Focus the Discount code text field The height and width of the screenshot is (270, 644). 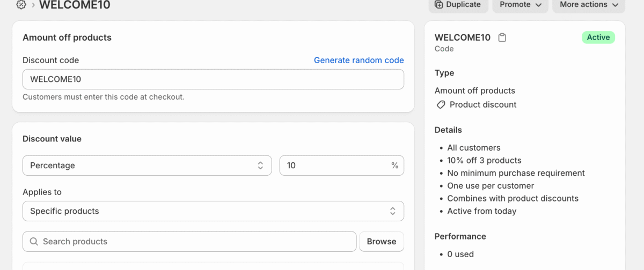(x=213, y=79)
